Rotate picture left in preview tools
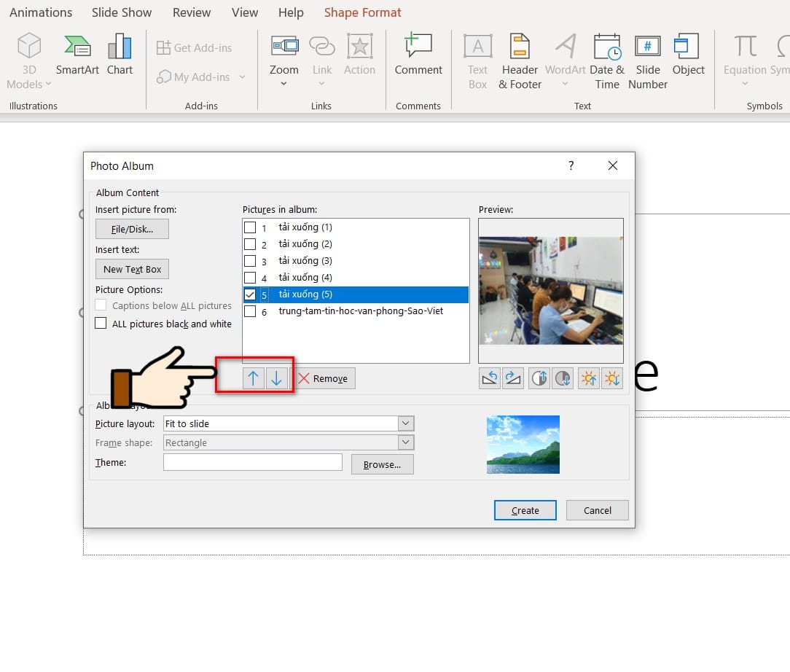790x672 pixels. click(x=490, y=378)
